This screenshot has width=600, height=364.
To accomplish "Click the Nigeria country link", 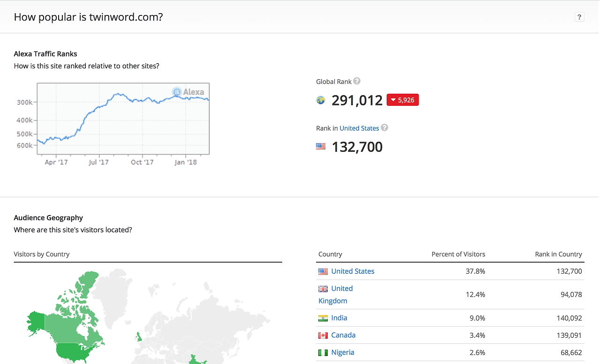I will (343, 352).
